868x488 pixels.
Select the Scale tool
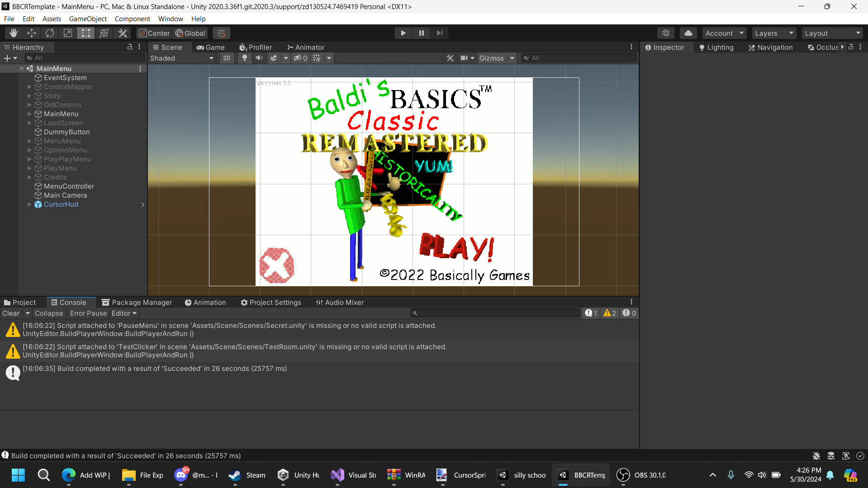pos(67,33)
